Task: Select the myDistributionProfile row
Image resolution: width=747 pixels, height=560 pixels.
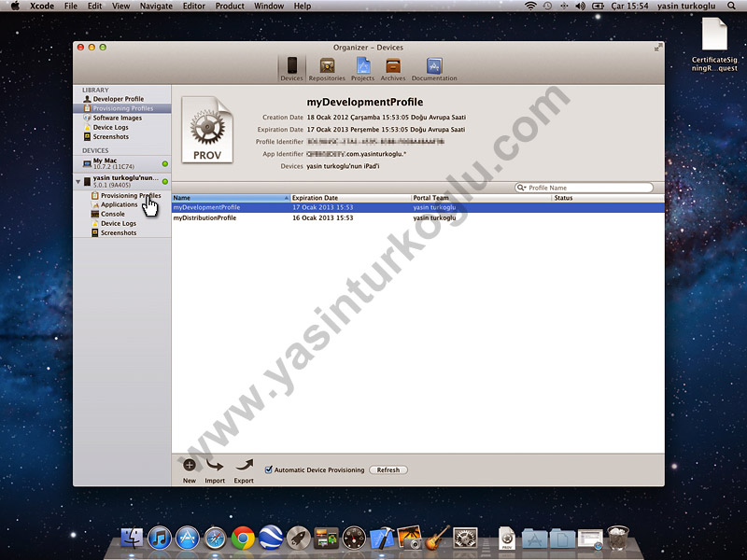Action: click(417, 218)
